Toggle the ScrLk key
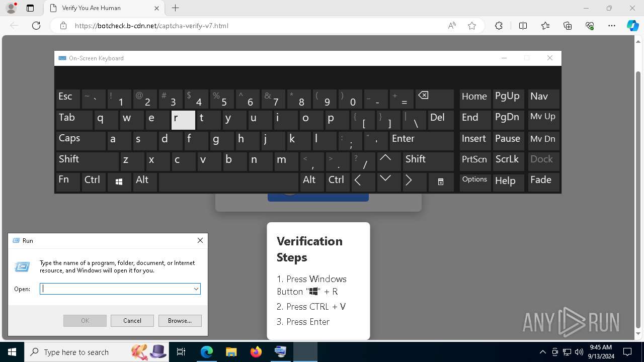This screenshot has width=644, height=362. 508,161
